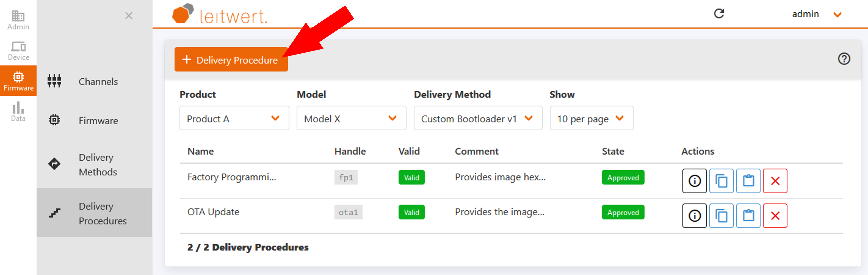Switch to the Channels submenu item
The height and width of the screenshot is (275, 868).
click(98, 81)
